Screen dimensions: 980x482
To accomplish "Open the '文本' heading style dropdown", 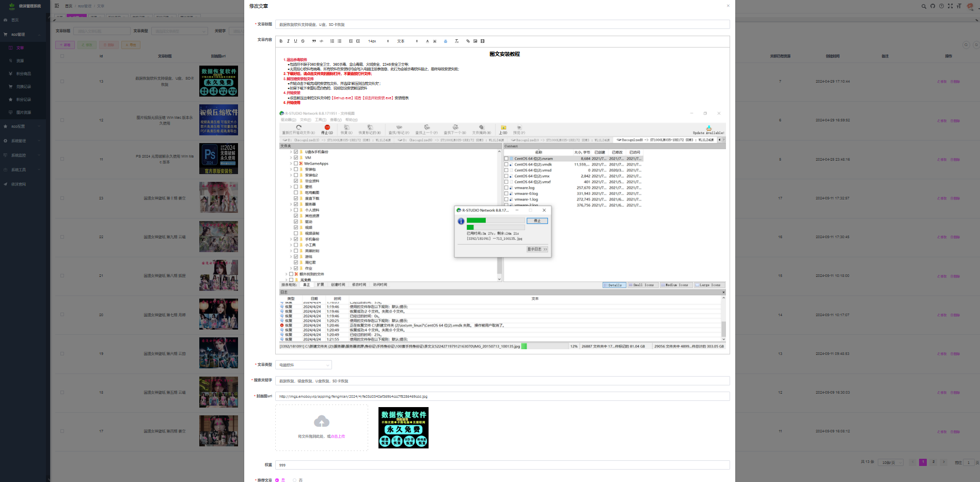I will [407, 41].
